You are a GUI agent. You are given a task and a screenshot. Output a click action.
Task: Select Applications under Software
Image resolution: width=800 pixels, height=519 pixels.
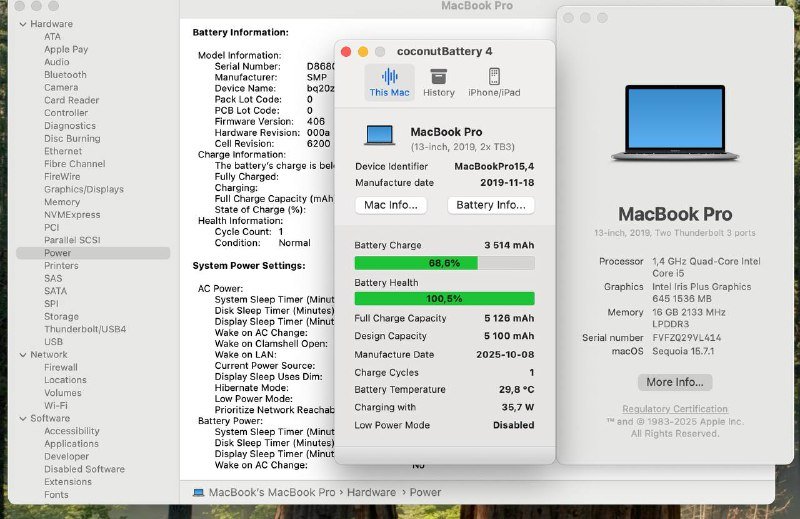(x=71, y=444)
